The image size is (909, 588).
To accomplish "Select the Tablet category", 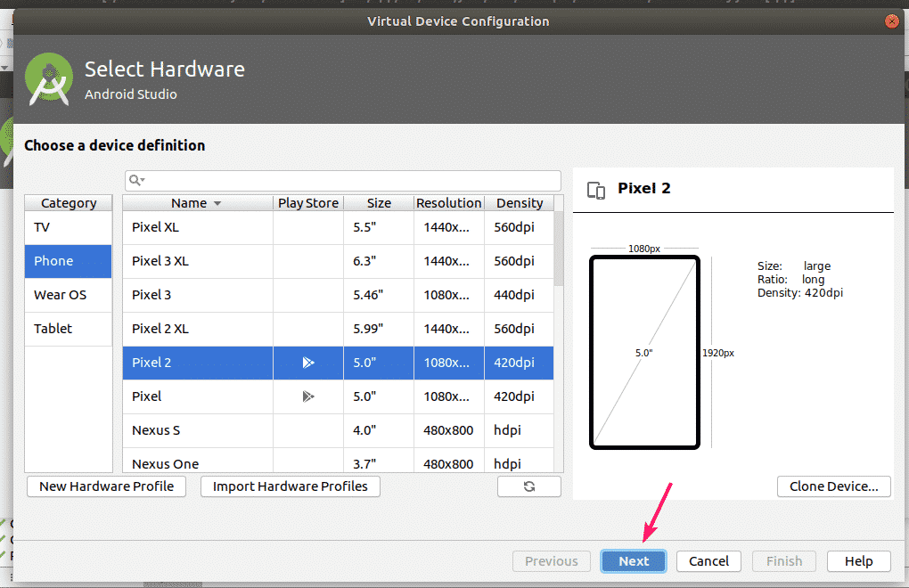I will [69, 329].
